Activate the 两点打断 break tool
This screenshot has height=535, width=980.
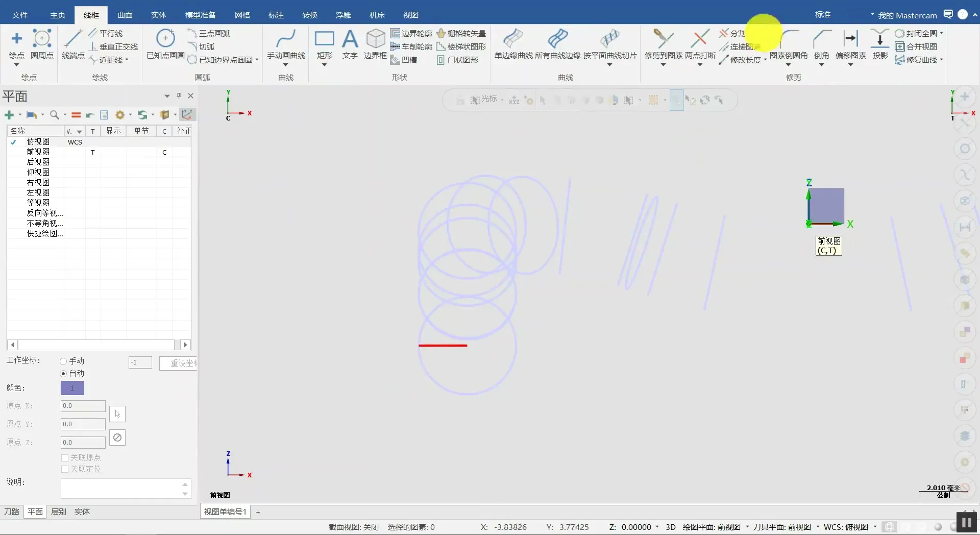[x=700, y=43]
